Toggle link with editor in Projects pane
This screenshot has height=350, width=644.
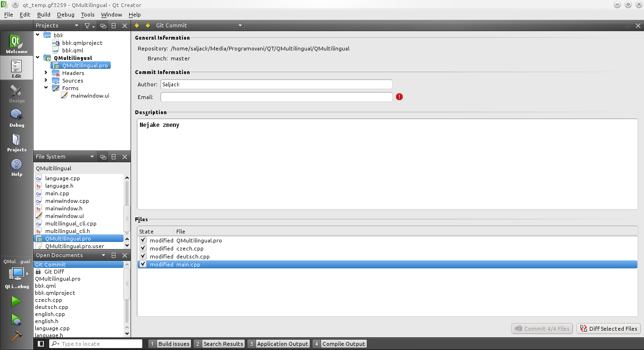coord(103,25)
